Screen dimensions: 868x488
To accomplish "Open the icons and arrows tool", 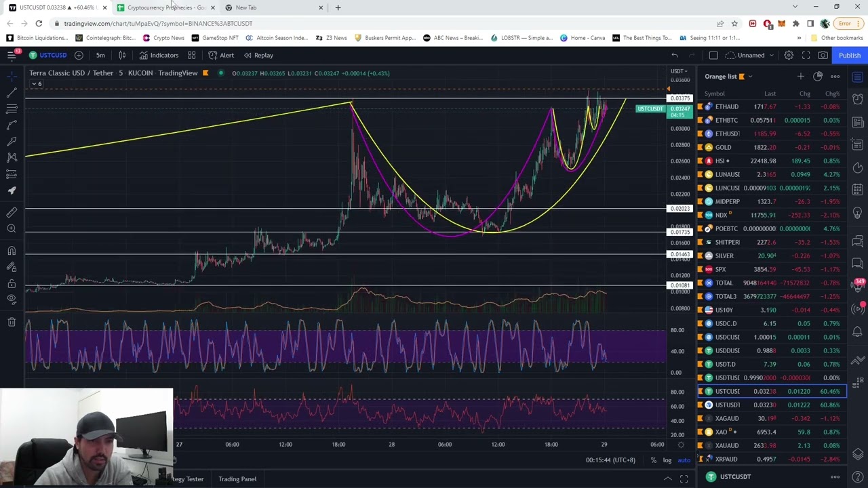I will point(12,190).
